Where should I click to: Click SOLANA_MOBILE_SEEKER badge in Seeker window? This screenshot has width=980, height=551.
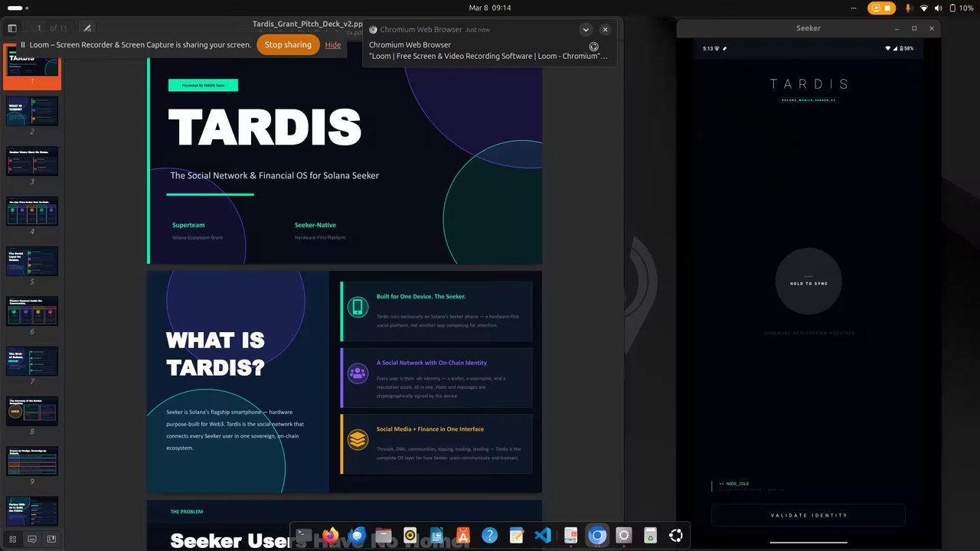pyautogui.click(x=808, y=100)
